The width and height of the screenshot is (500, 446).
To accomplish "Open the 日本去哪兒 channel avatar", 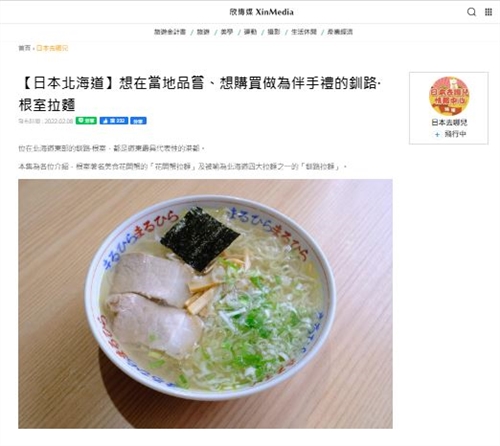I will click(449, 96).
